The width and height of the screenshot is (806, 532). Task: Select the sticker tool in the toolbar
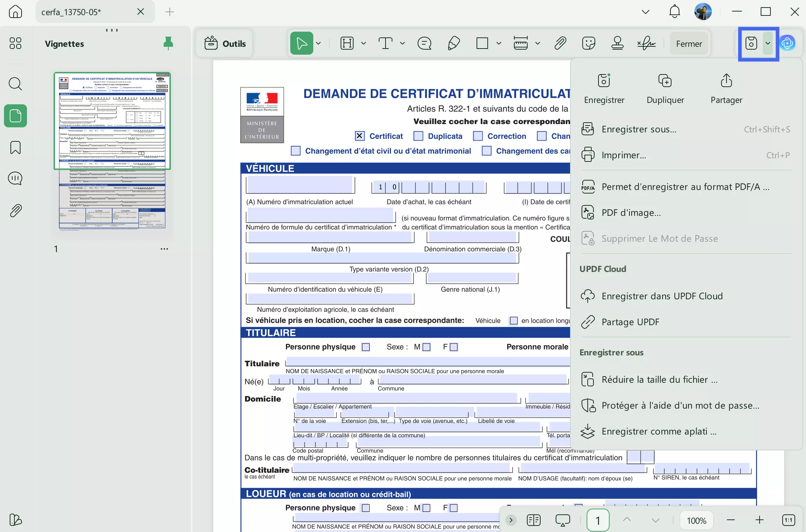pos(588,43)
